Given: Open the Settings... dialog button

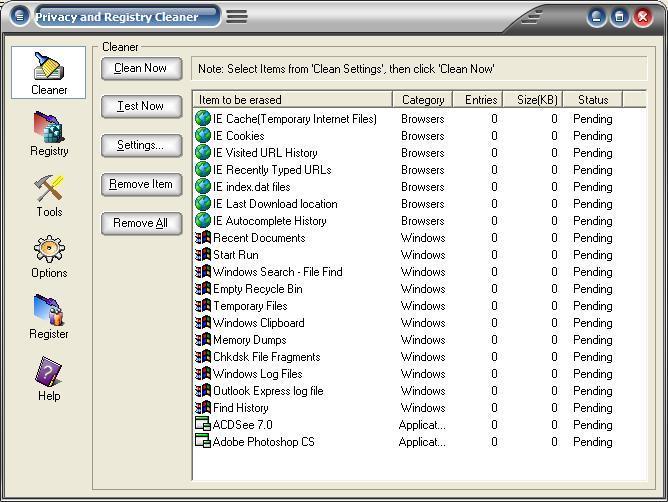Looking at the screenshot, I should point(141,145).
